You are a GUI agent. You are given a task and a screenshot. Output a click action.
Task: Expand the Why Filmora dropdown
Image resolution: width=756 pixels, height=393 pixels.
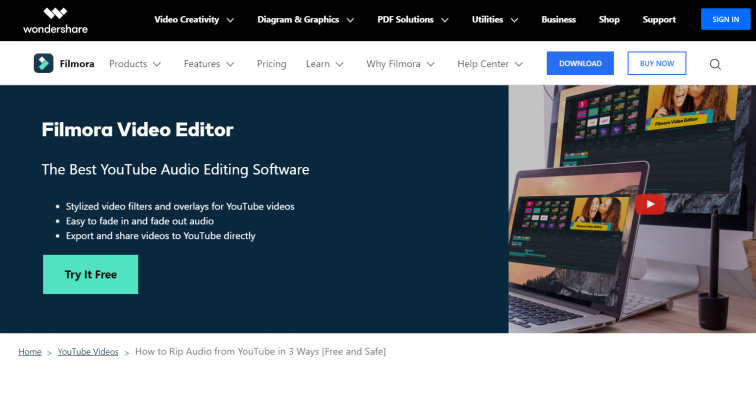pos(400,64)
